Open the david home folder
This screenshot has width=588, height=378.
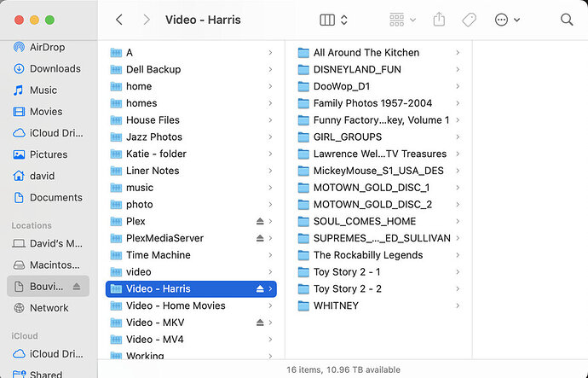coord(48,176)
